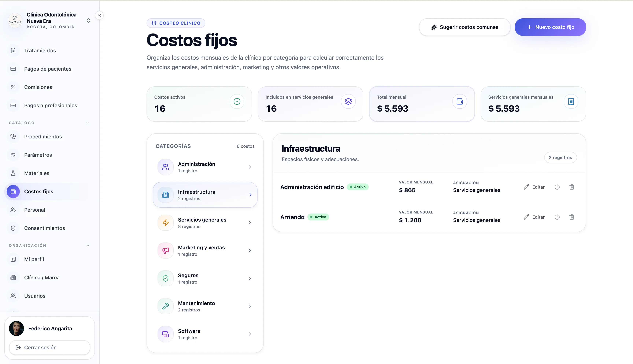Click the Parámetros sliders icon
The height and width of the screenshot is (364, 633).
tap(13, 155)
